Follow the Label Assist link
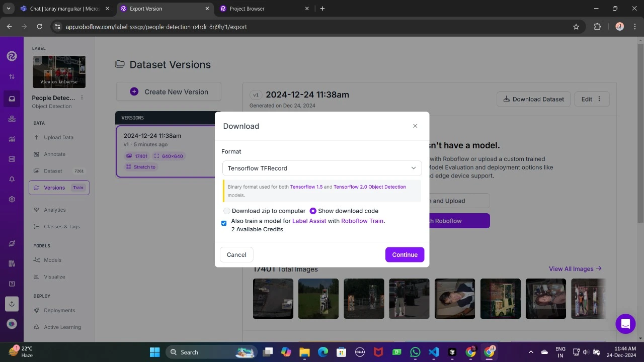The image size is (644, 362). [309, 221]
